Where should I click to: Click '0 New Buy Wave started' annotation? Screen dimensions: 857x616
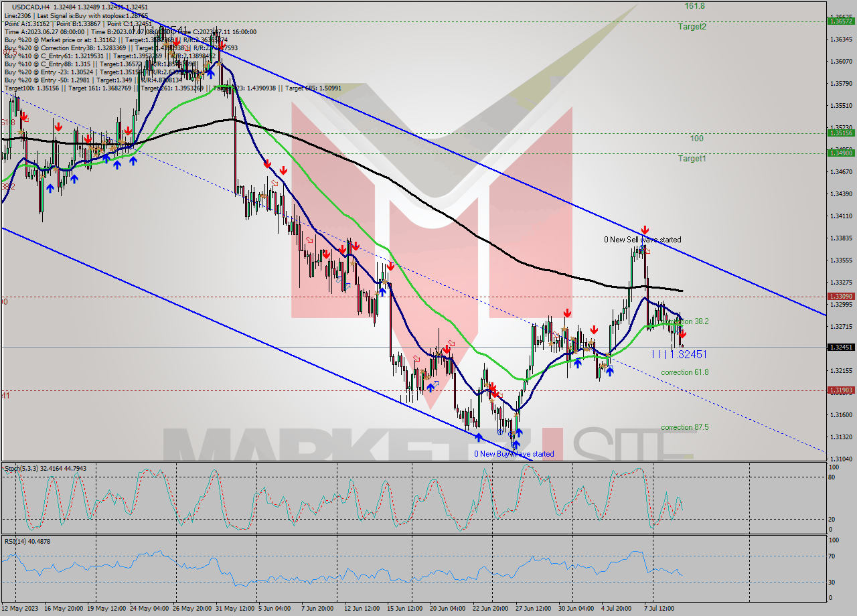514,454
